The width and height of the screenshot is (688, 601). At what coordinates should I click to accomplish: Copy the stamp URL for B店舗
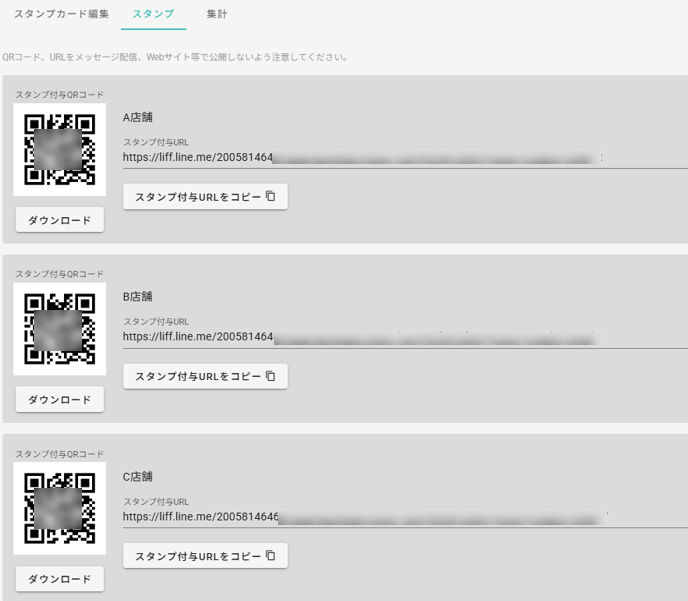click(205, 376)
